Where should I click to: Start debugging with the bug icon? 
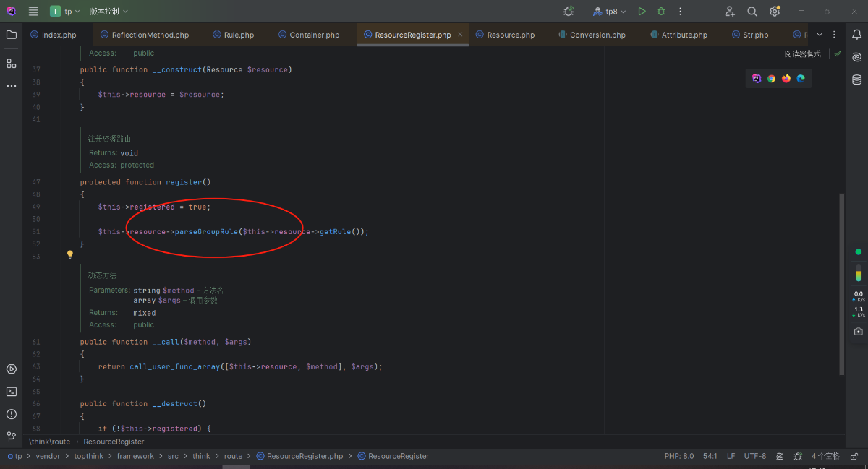click(x=661, y=11)
